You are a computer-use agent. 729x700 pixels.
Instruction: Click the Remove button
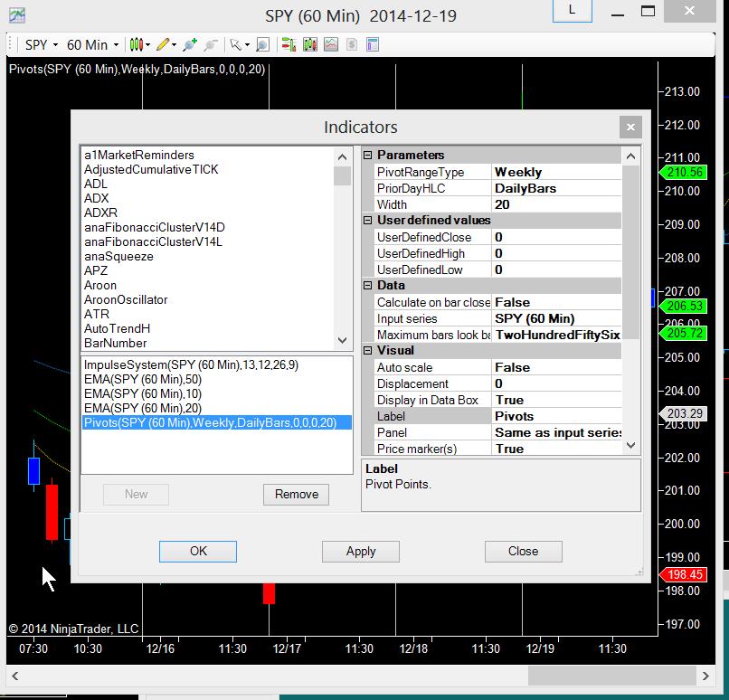296,494
